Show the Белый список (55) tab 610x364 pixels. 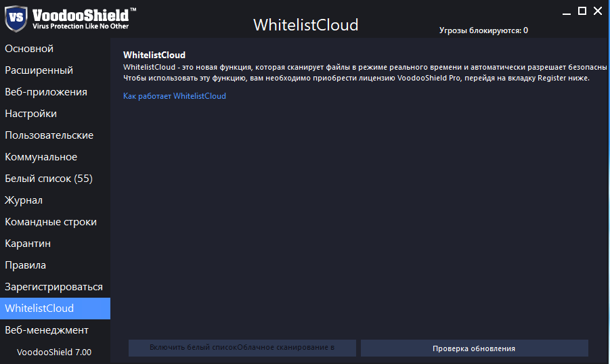point(55,179)
